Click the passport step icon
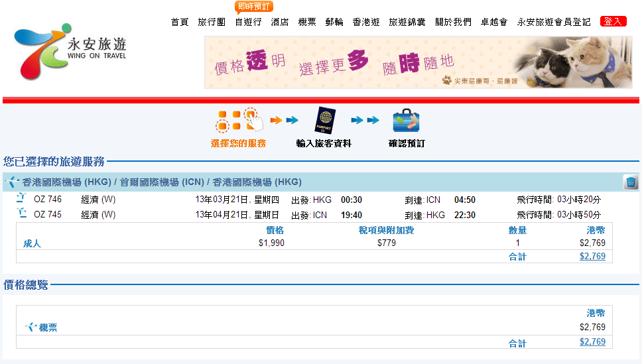Viewport: 644px width, 364px height. [x=324, y=120]
